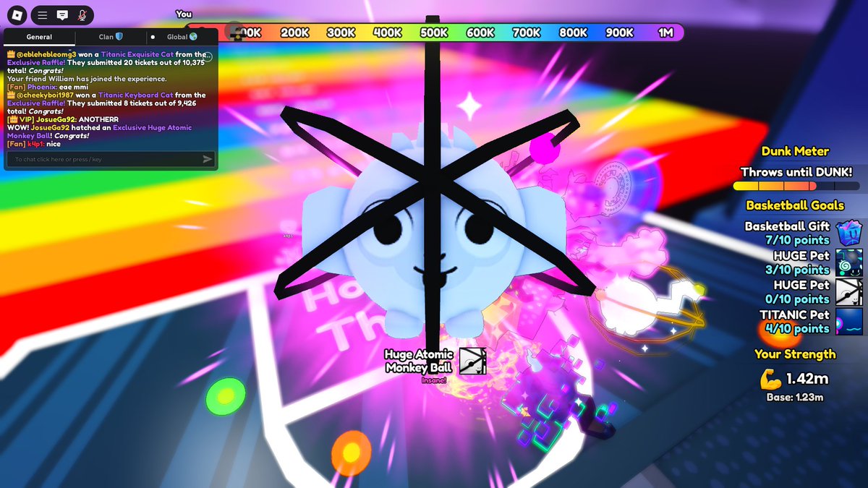Click the 'You' marker label above bar
Viewport: 868px width, 488px height.
click(184, 14)
